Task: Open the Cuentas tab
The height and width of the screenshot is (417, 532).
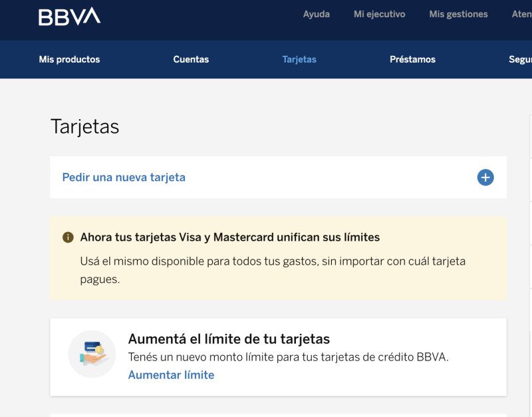Action: point(191,59)
